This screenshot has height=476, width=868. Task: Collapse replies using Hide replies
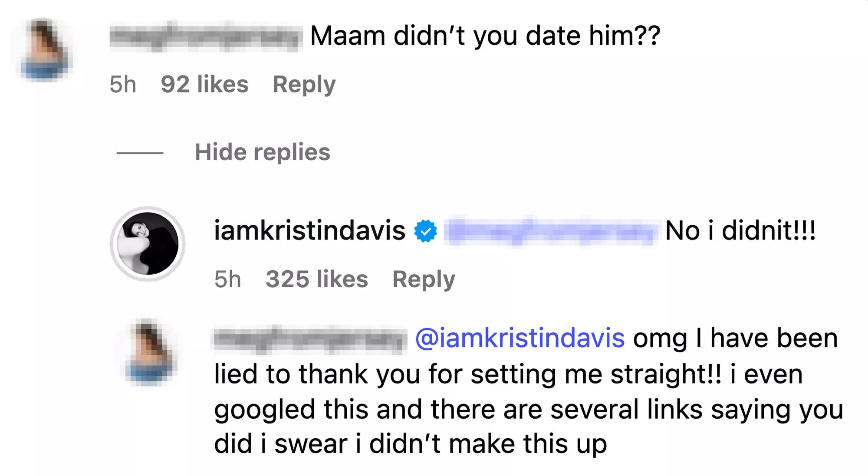pyautogui.click(x=262, y=151)
